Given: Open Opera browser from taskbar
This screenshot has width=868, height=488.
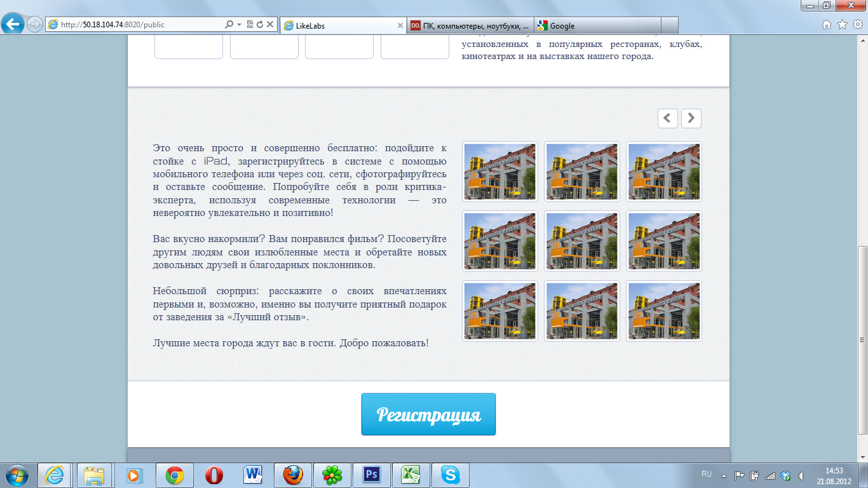Looking at the screenshot, I should coord(214,475).
